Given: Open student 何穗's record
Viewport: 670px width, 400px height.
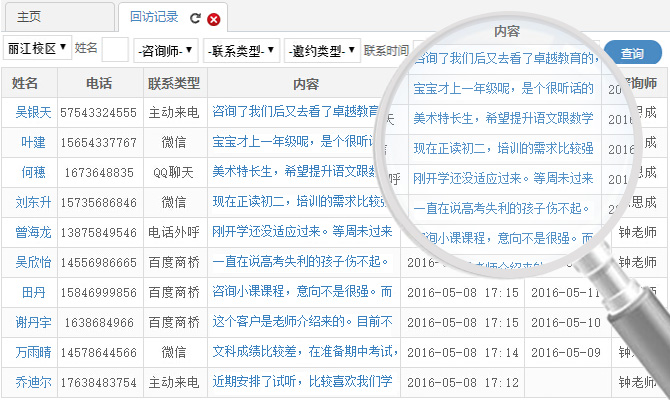Looking at the screenshot, I should [x=33, y=172].
